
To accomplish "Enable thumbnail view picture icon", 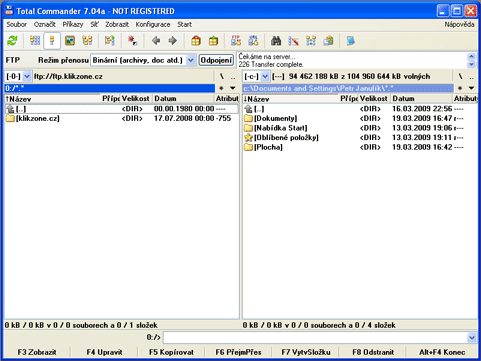I will 70,41.
